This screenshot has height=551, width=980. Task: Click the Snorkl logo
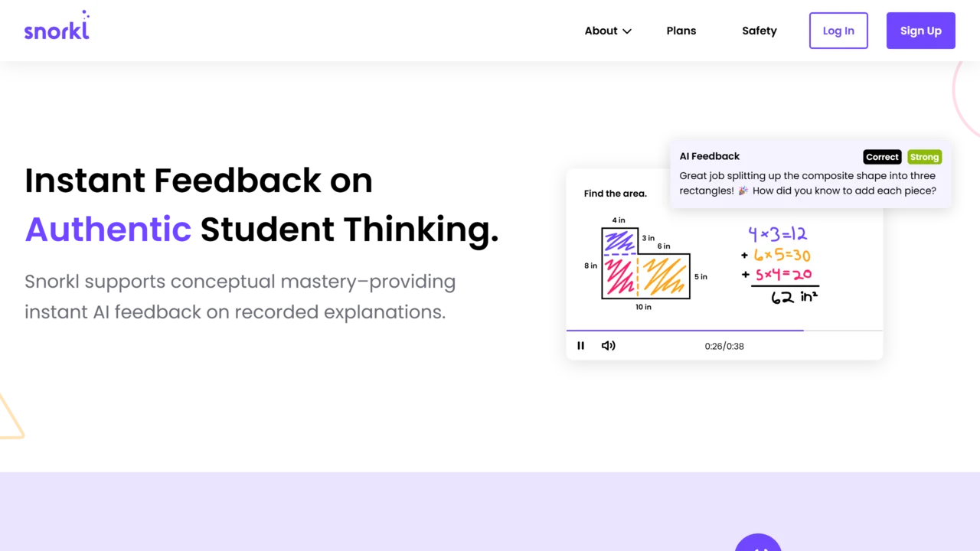[57, 26]
